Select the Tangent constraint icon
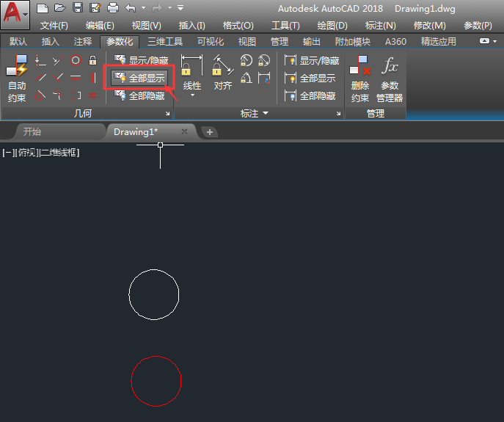 point(40,95)
